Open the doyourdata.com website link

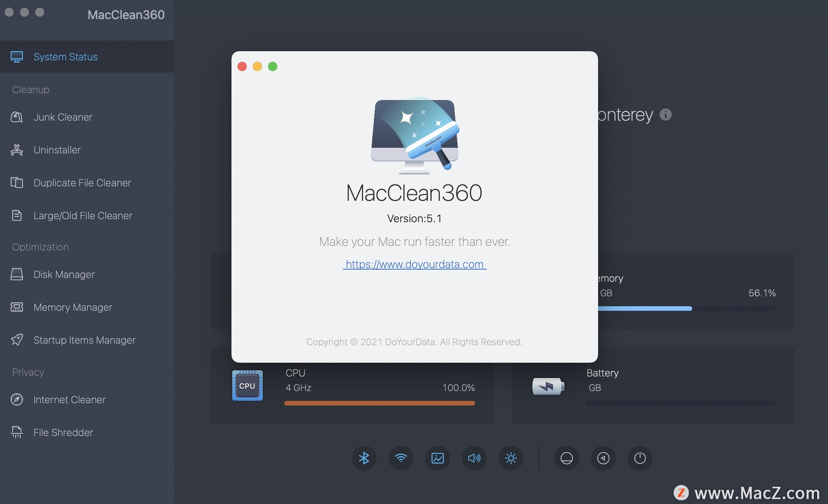(x=414, y=264)
